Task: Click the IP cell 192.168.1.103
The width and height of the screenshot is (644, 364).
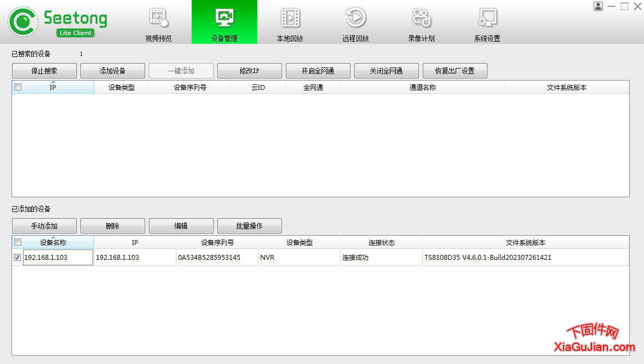Action: [135, 257]
